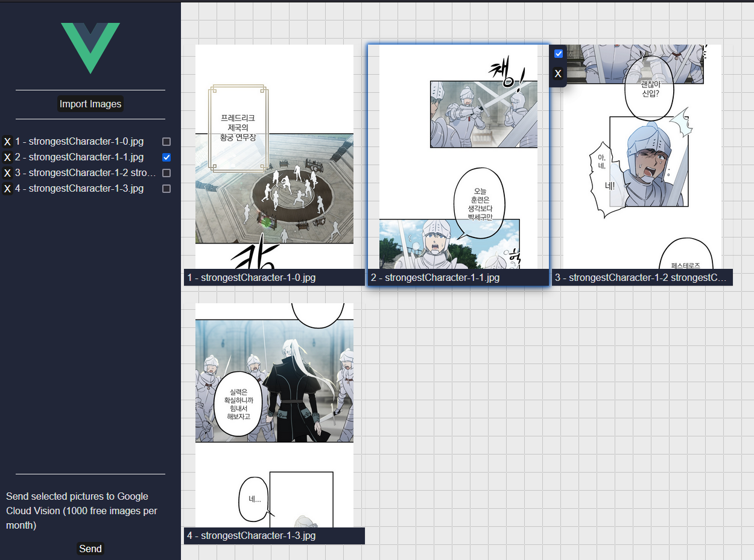Click caption '1 - strongestCharacter-1-0.jpg' under the thumbnail
The image size is (754, 560).
pos(274,277)
